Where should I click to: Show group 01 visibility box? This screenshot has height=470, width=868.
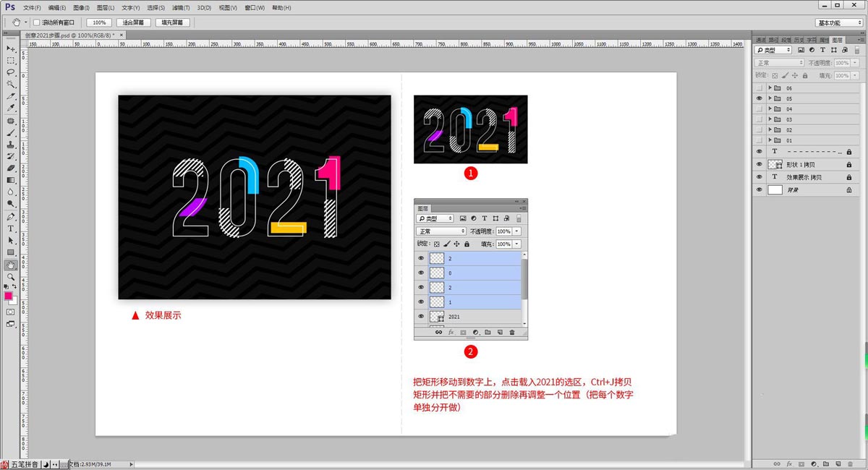pyautogui.click(x=759, y=140)
